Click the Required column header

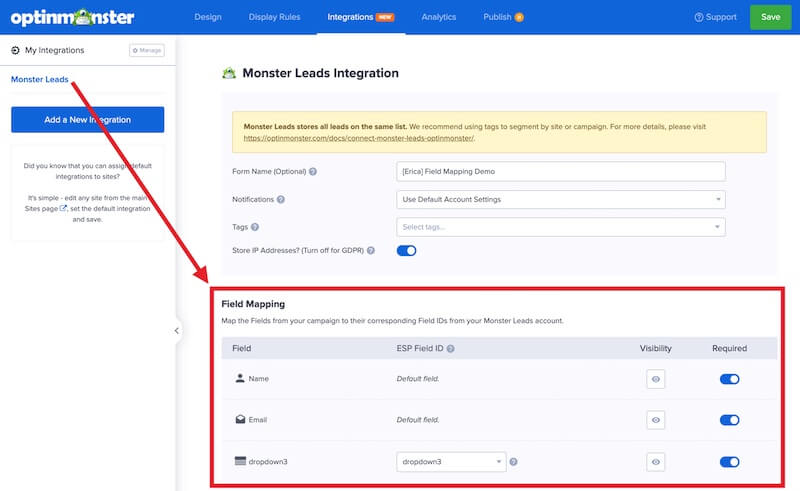click(729, 349)
